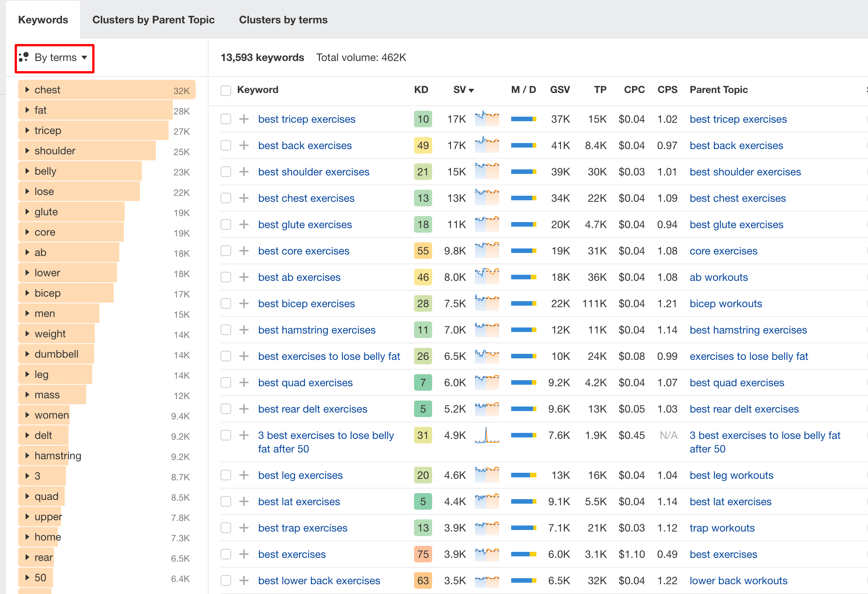The height and width of the screenshot is (594, 868).
Task: Click plus icon for best lower back exercises
Action: [x=244, y=581]
